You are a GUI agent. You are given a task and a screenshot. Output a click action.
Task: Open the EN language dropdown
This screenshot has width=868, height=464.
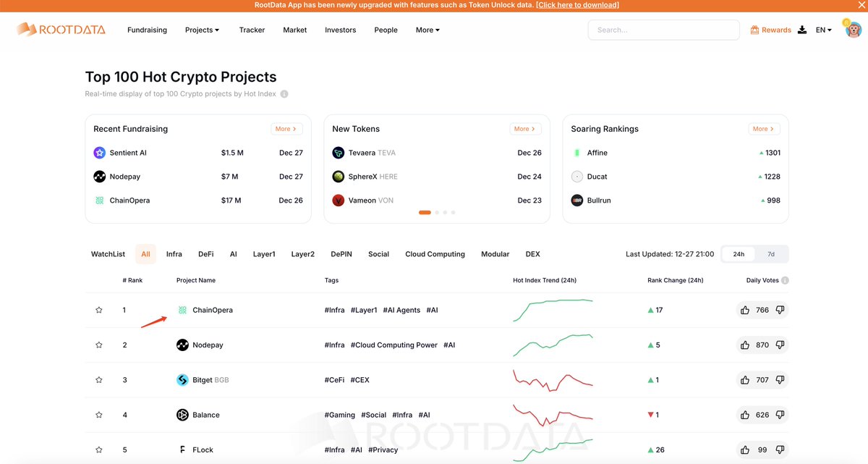point(824,30)
